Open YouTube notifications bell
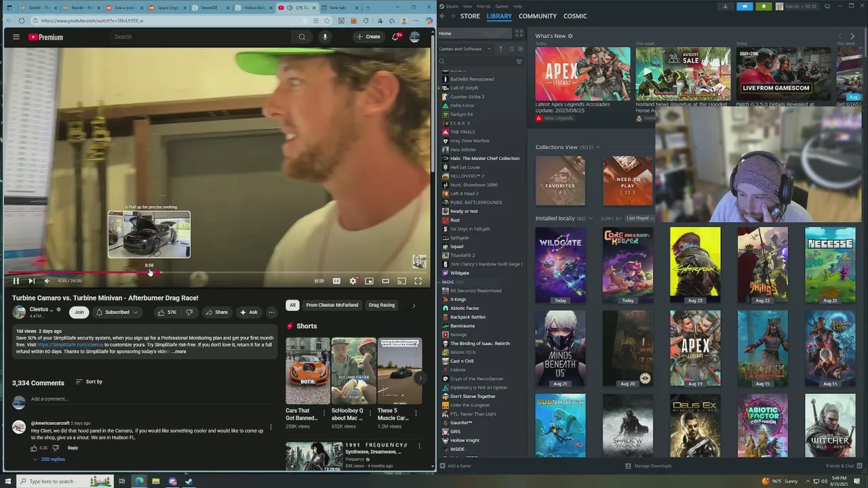The image size is (868, 488). 395,37
